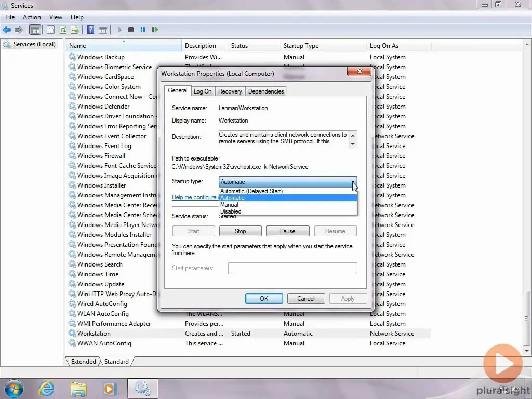Click the gear icon beside Windows Search
This screenshot has height=399, width=532.
[x=72, y=264]
